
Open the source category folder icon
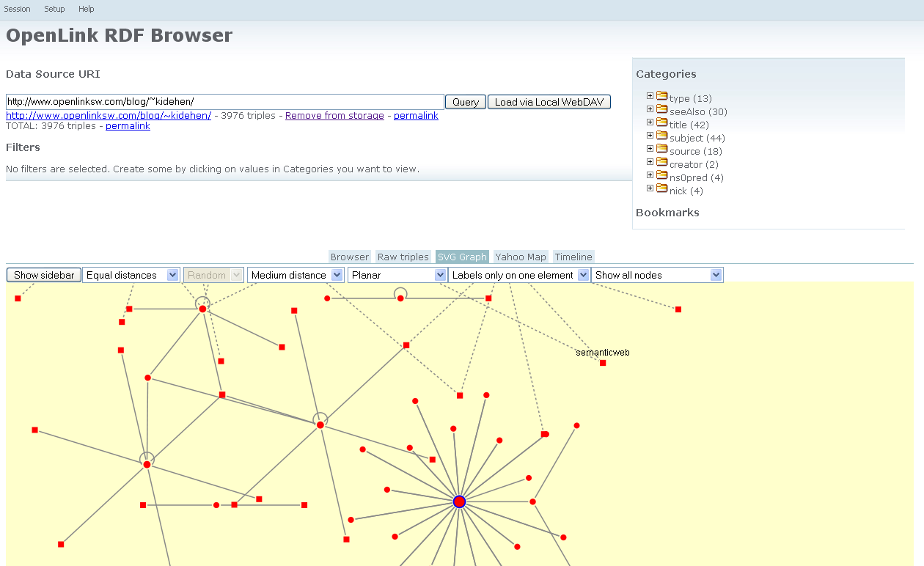(661, 149)
